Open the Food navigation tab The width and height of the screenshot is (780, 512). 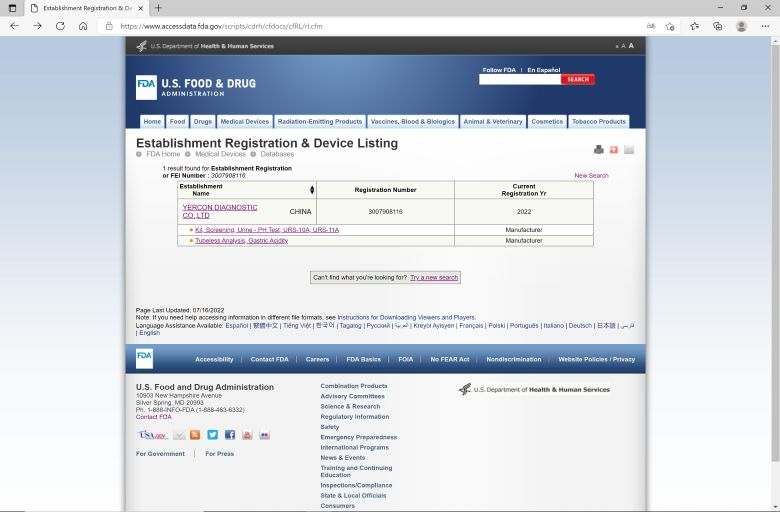(x=178, y=121)
